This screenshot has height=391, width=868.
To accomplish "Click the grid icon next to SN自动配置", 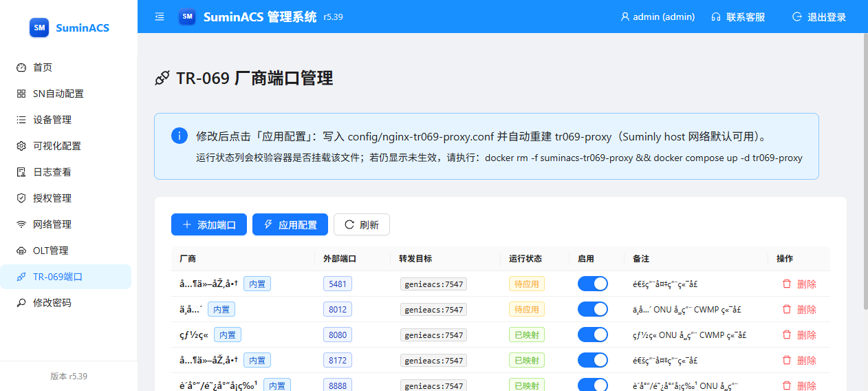I will [21, 94].
